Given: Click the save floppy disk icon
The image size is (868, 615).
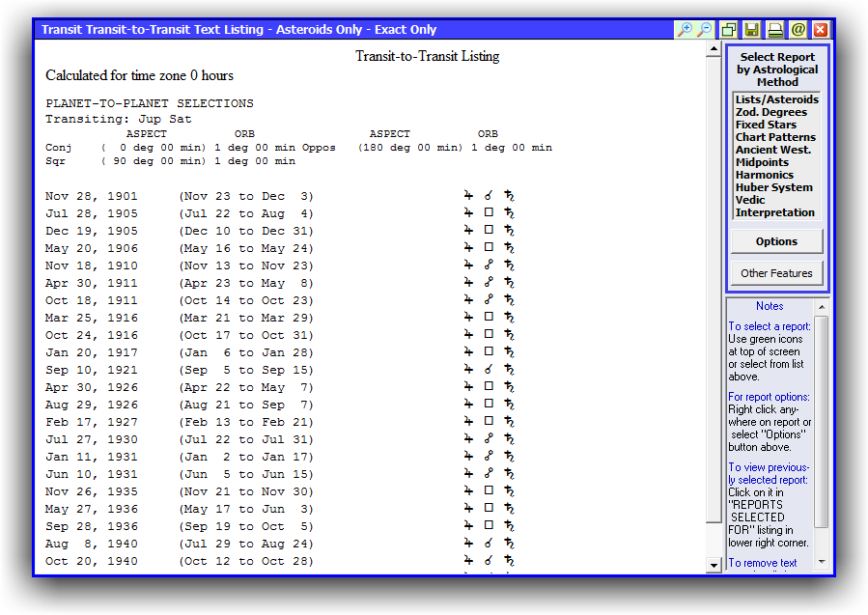Looking at the screenshot, I should click(x=752, y=29).
